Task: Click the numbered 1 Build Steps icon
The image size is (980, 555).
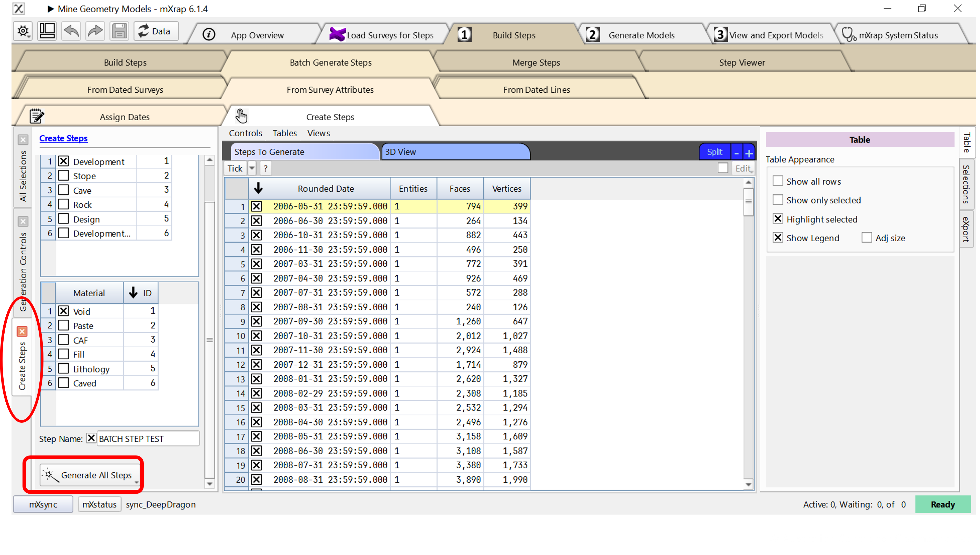Action: pos(464,35)
